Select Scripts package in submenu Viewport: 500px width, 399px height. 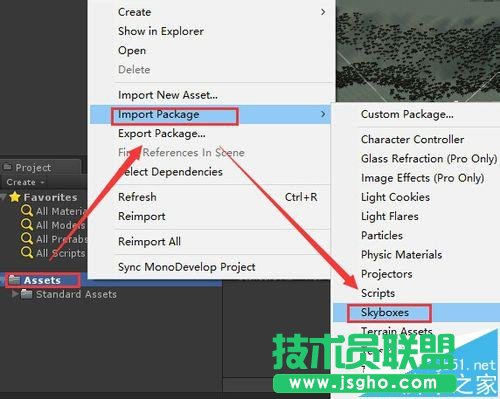click(417, 293)
